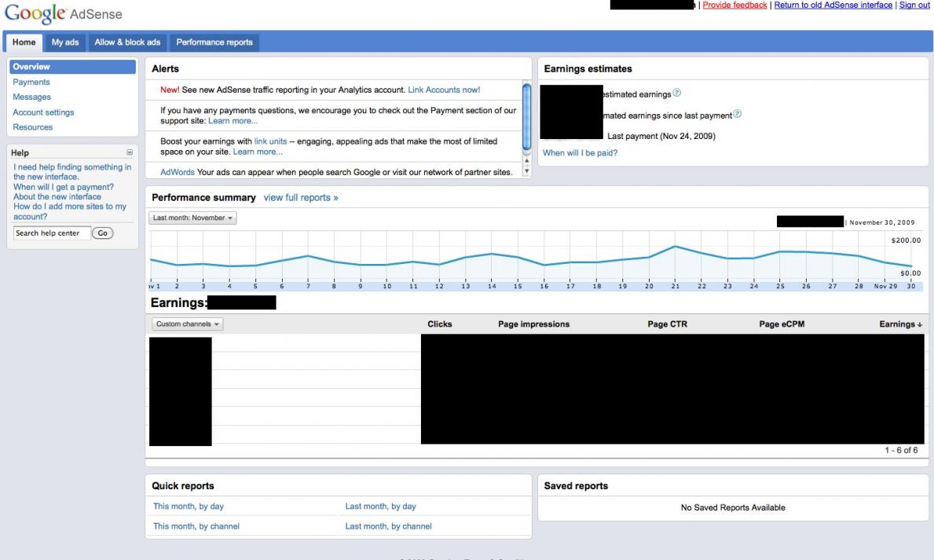Open the Allow & block ads tab
Image resolution: width=934 pixels, height=560 pixels.
point(127,42)
